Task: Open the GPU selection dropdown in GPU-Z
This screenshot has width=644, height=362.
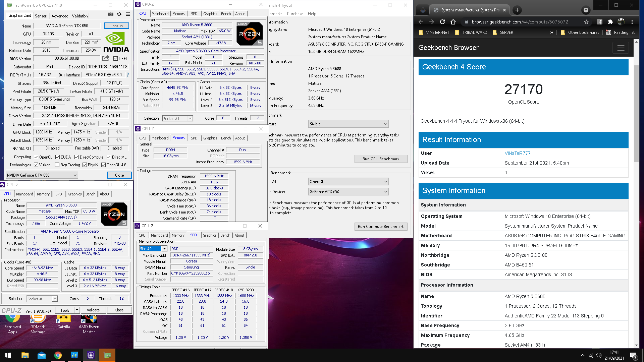Action: [x=42, y=175]
